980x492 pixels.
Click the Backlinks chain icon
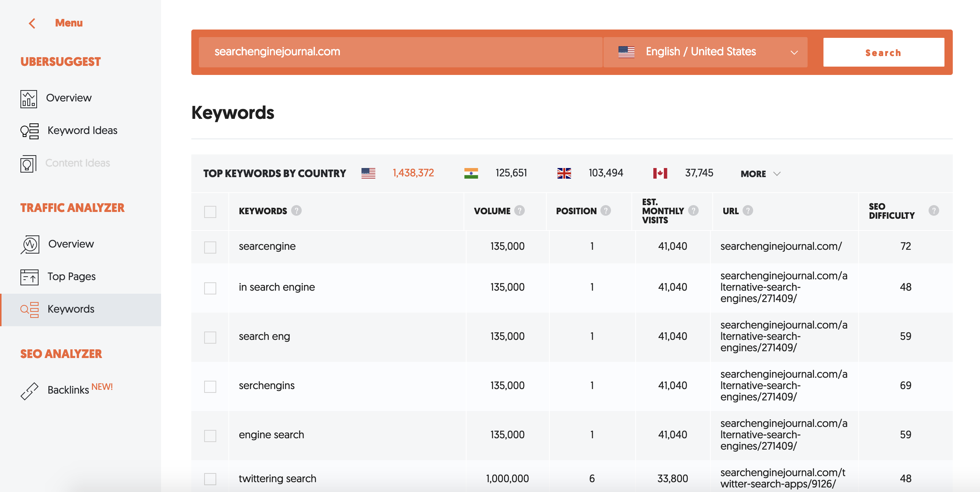pyautogui.click(x=29, y=391)
